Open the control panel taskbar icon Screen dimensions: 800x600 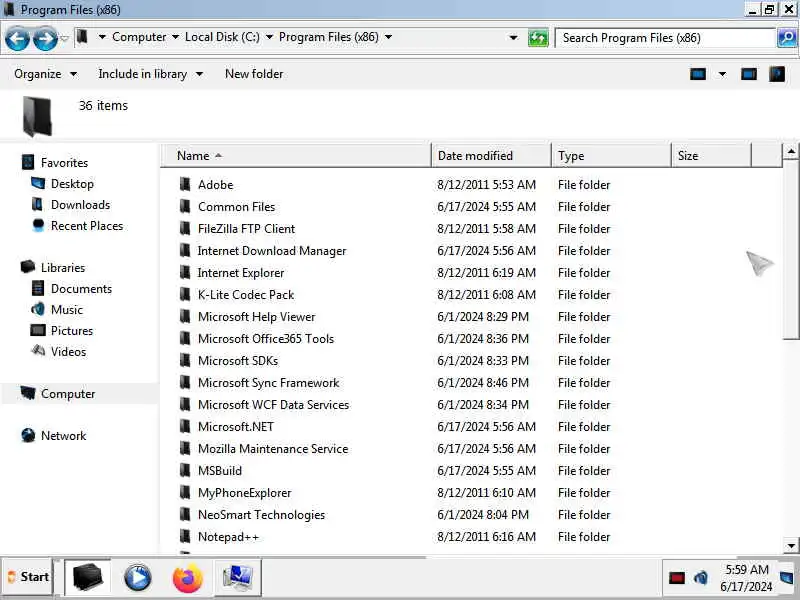coord(238,577)
